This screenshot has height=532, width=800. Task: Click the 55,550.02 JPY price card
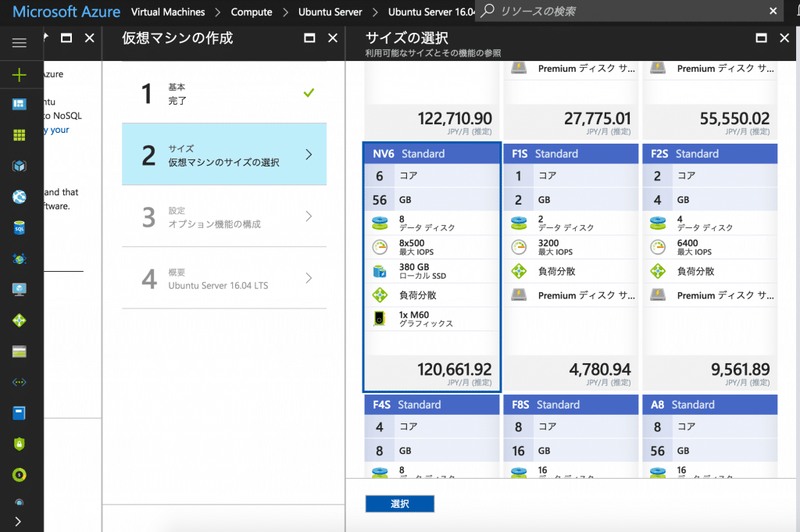(709, 123)
